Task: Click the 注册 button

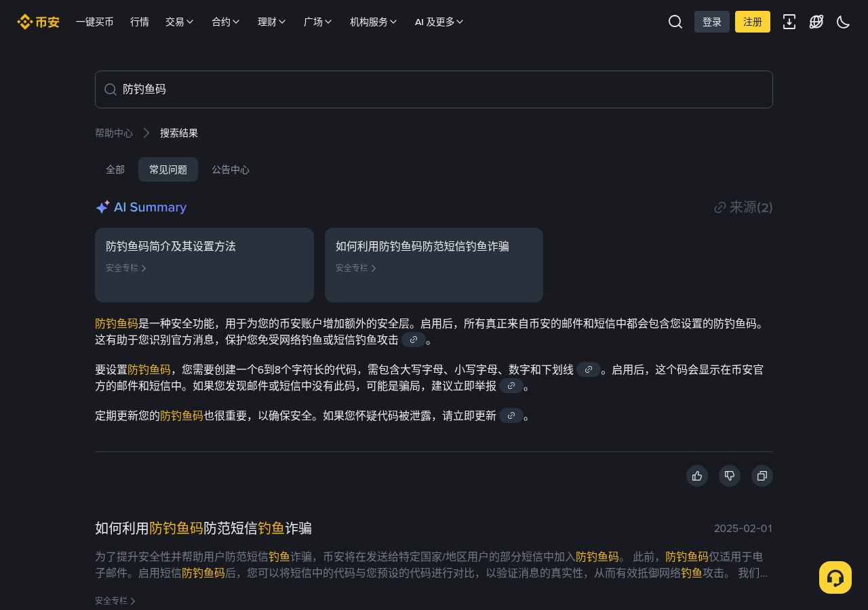Action: coord(753,22)
